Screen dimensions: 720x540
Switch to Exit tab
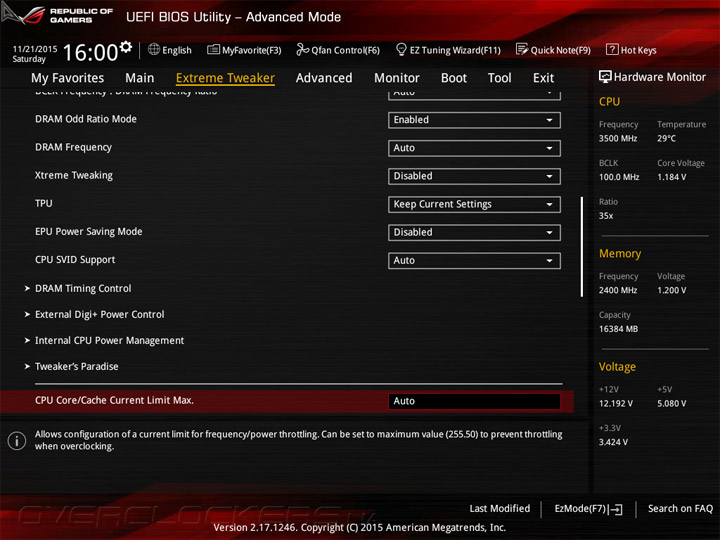[543, 78]
